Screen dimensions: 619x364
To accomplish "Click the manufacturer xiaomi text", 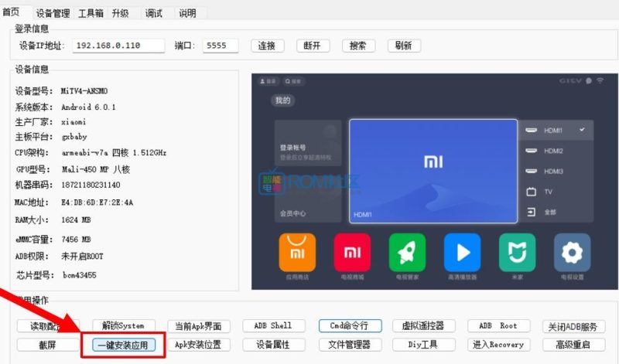I will (x=74, y=122).
